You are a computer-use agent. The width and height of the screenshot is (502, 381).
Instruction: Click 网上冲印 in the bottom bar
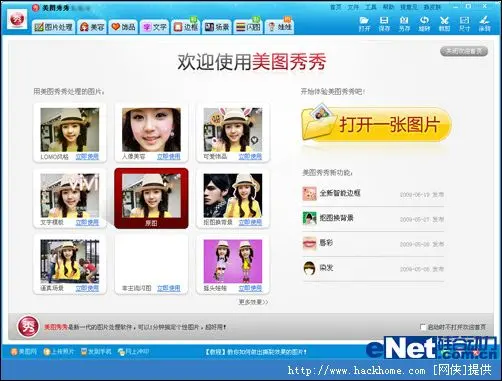133,352
